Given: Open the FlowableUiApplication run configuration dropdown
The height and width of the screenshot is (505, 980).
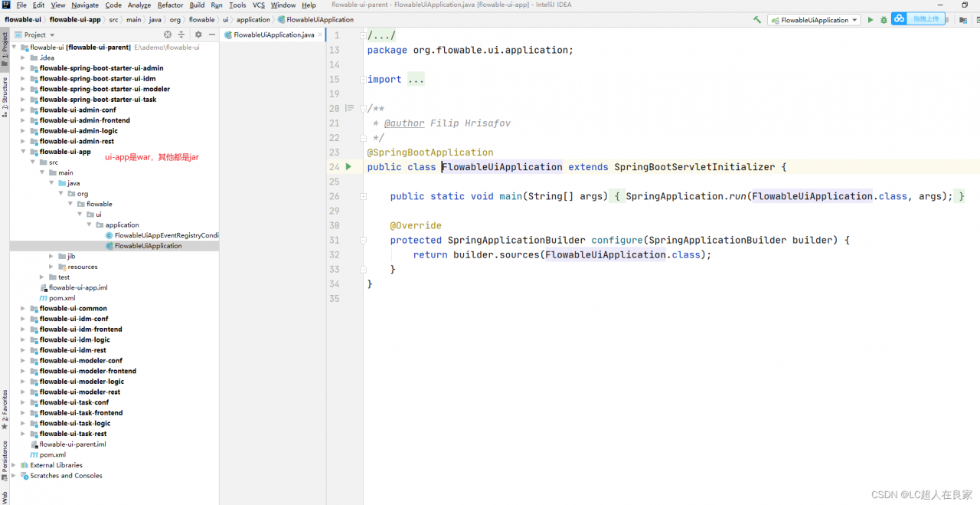Looking at the screenshot, I should [814, 20].
